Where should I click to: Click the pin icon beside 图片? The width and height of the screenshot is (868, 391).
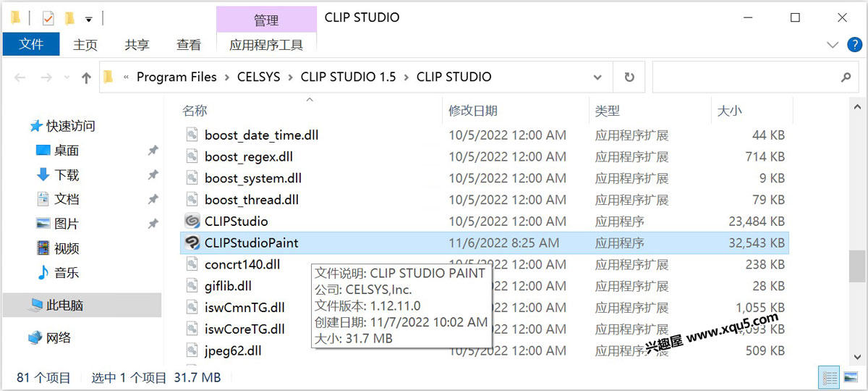pyautogui.click(x=153, y=224)
